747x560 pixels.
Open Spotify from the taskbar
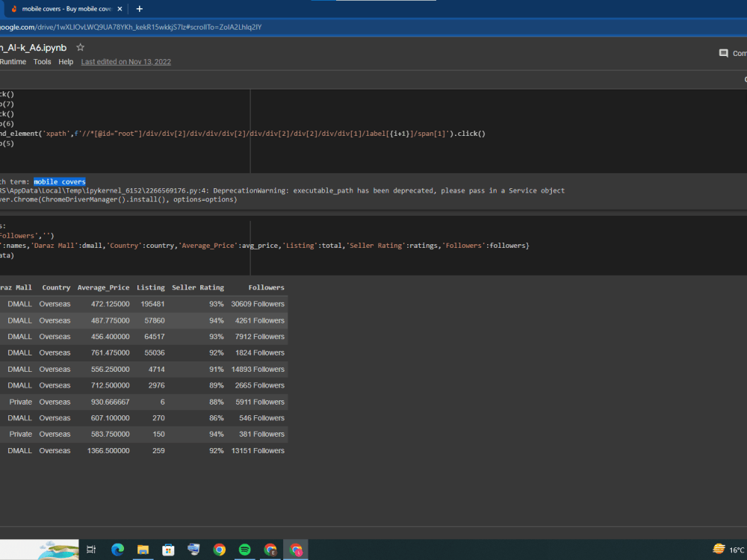pyautogui.click(x=244, y=550)
